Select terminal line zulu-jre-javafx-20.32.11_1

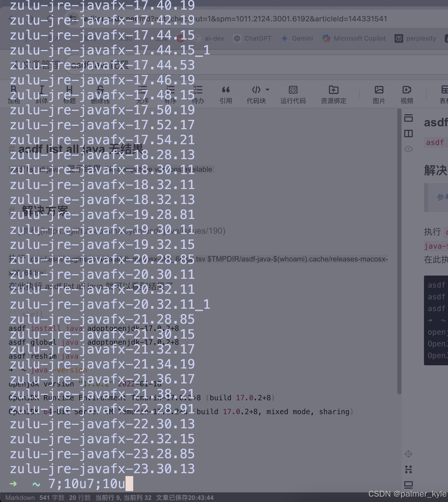(x=110, y=304)
